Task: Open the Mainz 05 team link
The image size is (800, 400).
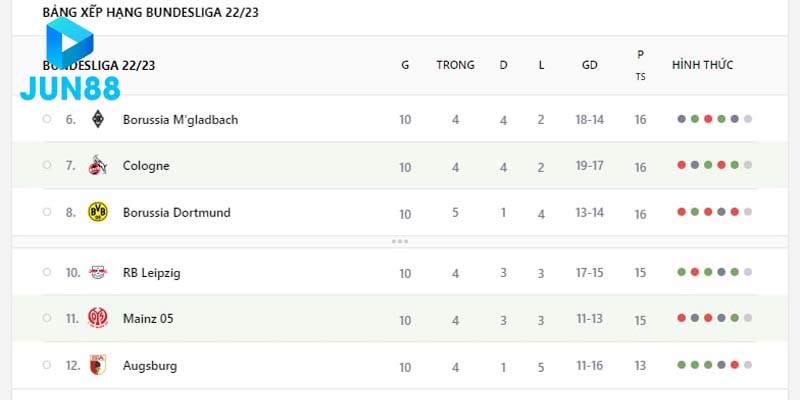Action: [x=148, y=319]
